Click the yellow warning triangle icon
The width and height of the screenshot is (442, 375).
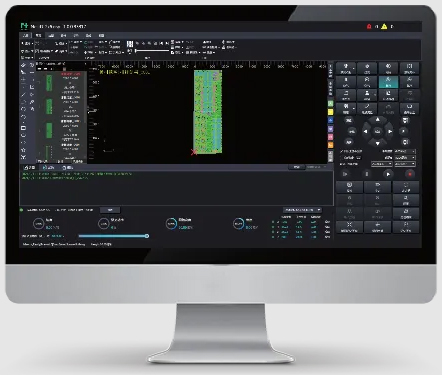click(x=384, y=26)
